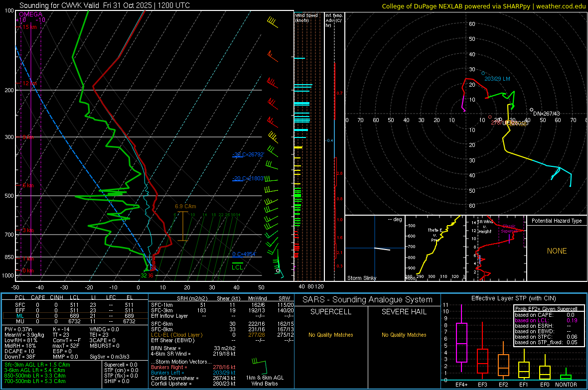Select the SFC parcel row

[75, 305]
